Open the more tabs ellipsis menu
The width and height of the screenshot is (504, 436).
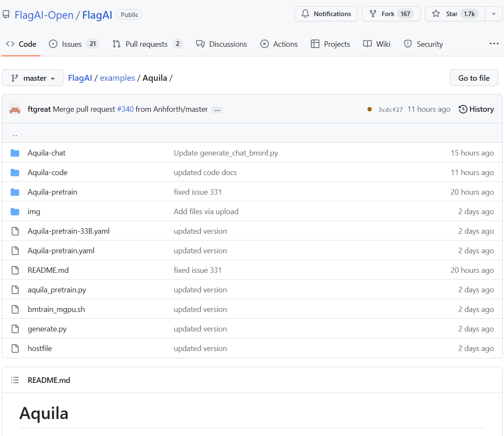click(x=494, y=44)
